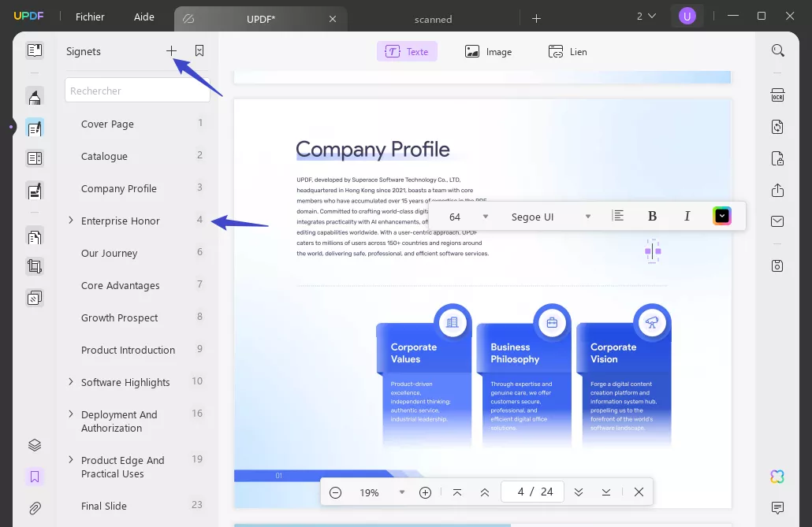The height and width of the screenshot is (527, 812).
Task: Send file by email icon
Action: [x=778, y=221]
